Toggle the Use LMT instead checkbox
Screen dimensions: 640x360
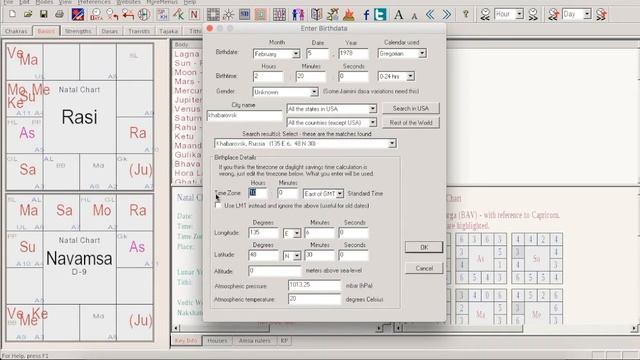coord(218,205)
